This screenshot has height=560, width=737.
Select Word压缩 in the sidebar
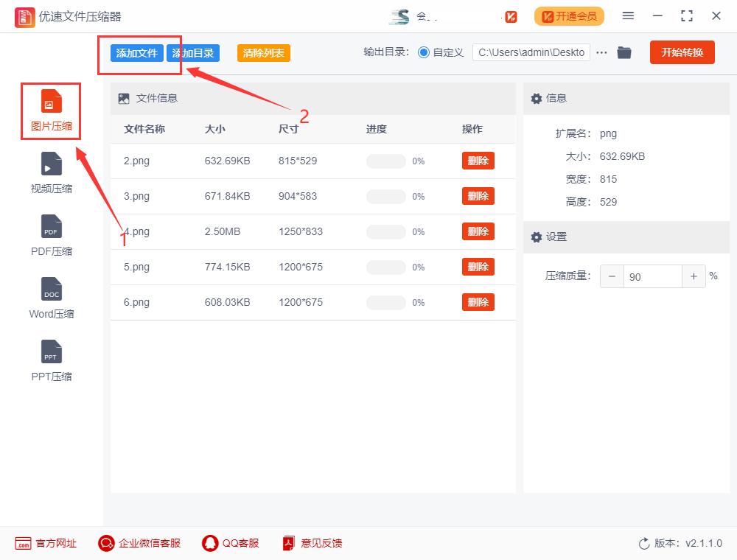[x=50, y=298]
